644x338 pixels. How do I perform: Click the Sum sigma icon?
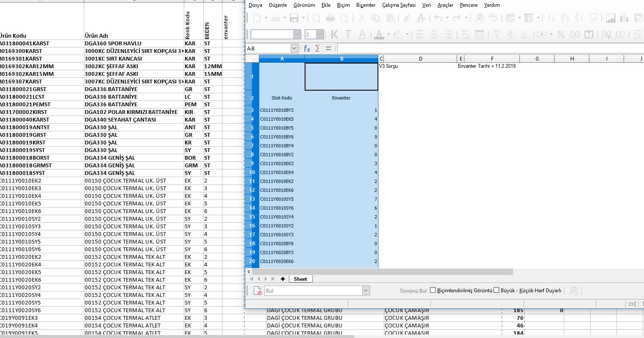(x=318, y=48)
